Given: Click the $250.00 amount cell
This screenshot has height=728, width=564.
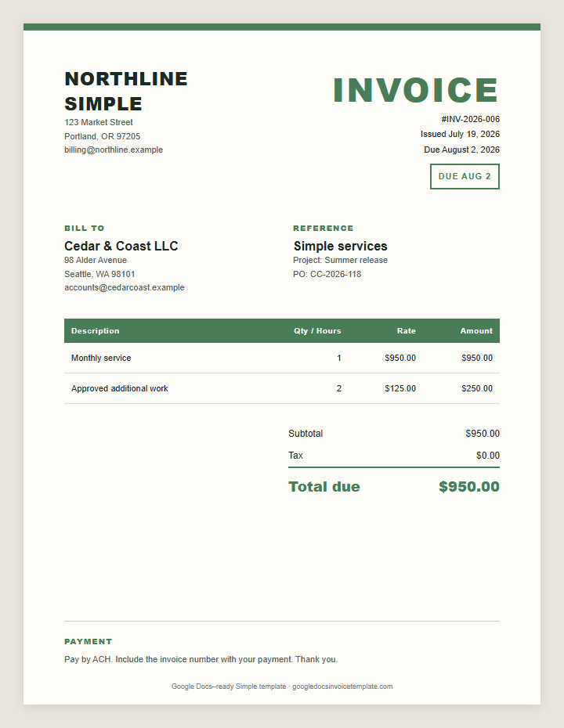Looking at the screenshot, I should point(477,388).
